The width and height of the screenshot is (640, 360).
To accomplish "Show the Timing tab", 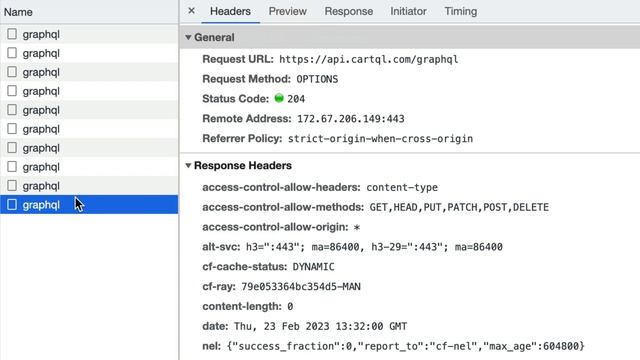I will tap(460, 11).
